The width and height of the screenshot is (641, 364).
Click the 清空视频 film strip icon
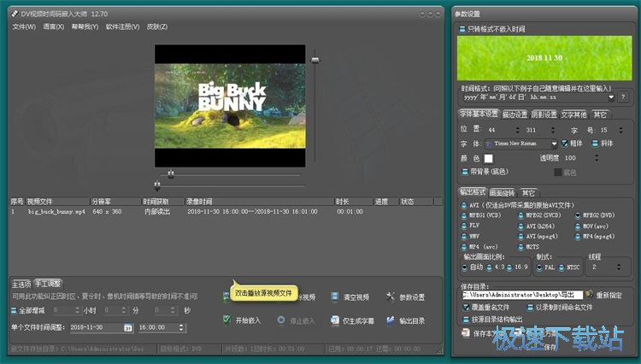click(x=335, y=296)
